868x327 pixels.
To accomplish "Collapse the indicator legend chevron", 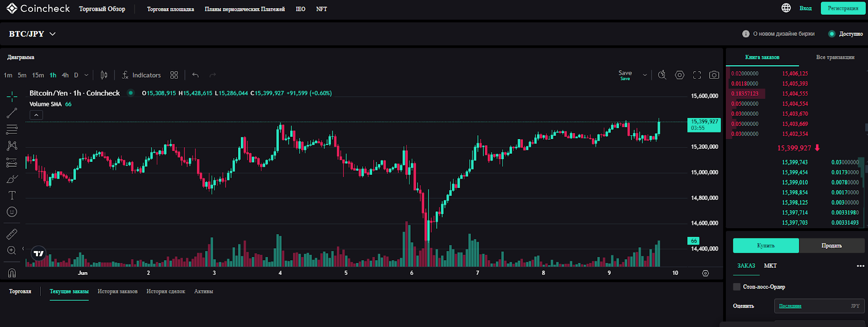I will point(36,115).
